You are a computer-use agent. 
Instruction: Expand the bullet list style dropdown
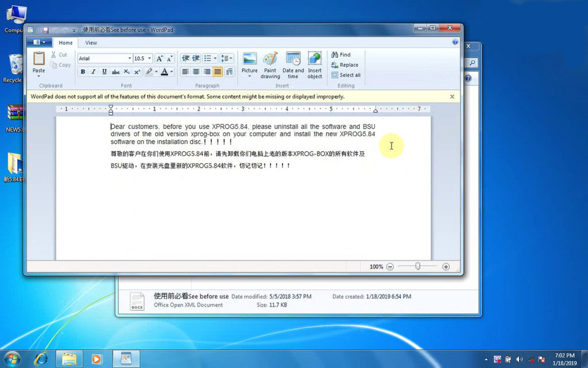(x=215, y=58)
